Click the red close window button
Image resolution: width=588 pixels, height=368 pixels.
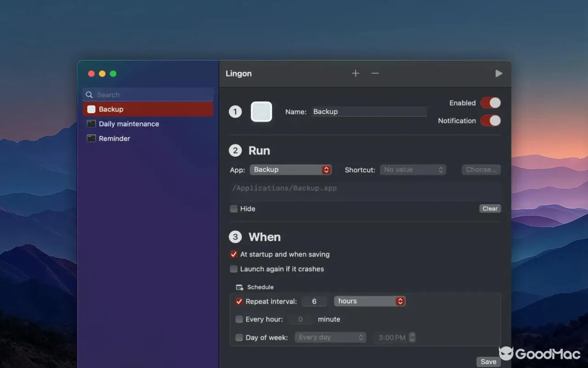click(x=91, y=74)
